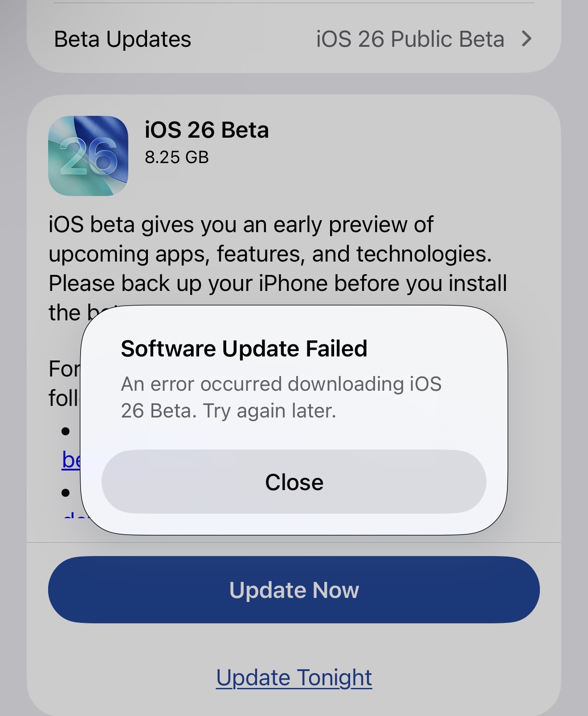Image resolution: width=588 pixels, height=716 pixels.
Task: Dismiss the error with the Close button
Action: [x=294, y=482]
